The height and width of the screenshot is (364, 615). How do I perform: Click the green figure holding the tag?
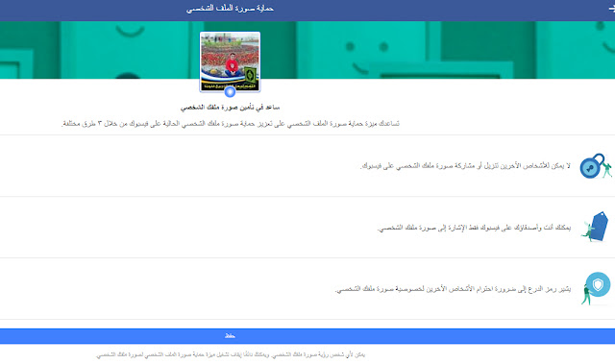click(x=587, y=231)
